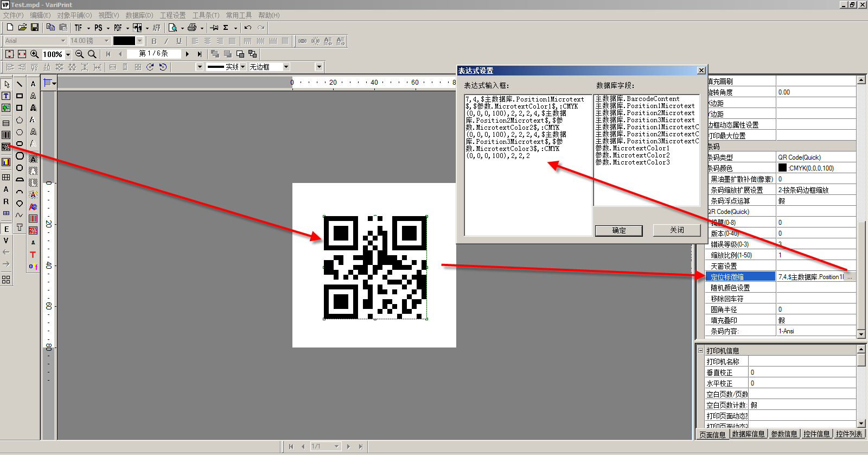Image resolution: width=868 pixels, height=455 pixels.
Task: Select the rectangle drawing tool
Action: (x=20, y=96)
